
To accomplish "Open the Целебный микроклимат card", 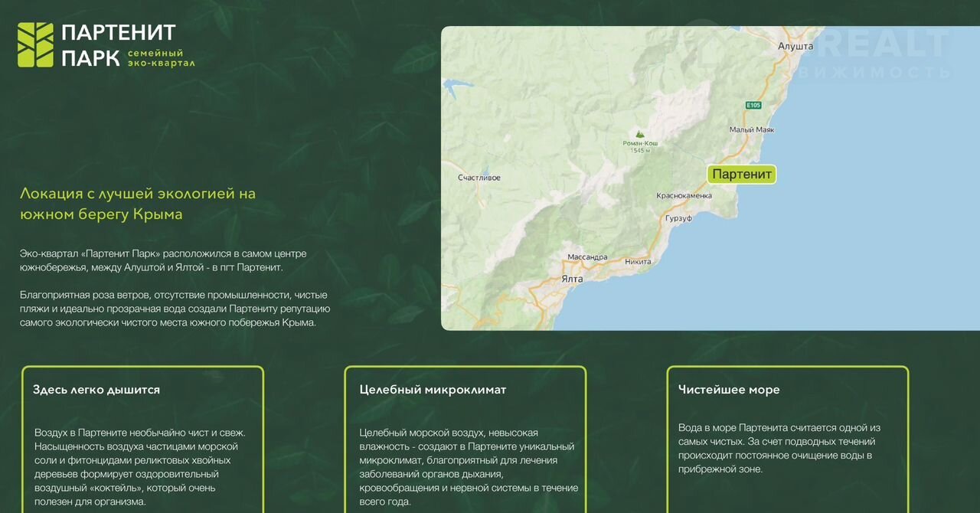I will (465, 438).
